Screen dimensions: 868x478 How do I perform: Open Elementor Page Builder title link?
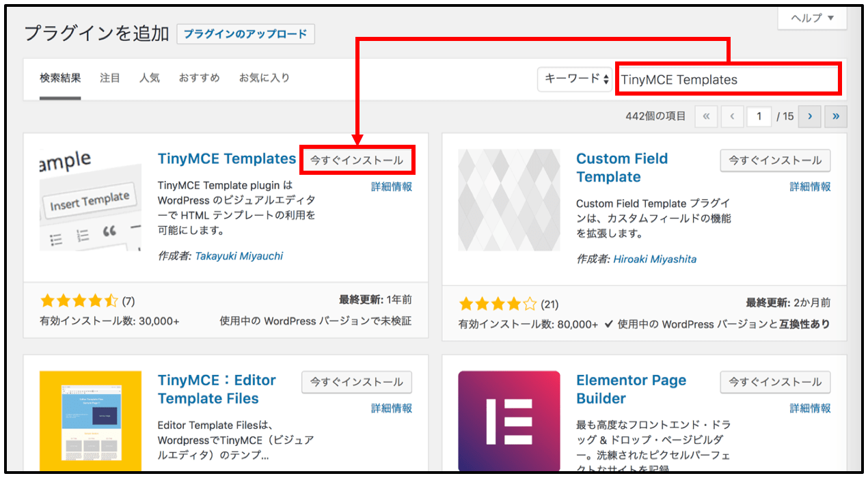click(x=629, y=389)
